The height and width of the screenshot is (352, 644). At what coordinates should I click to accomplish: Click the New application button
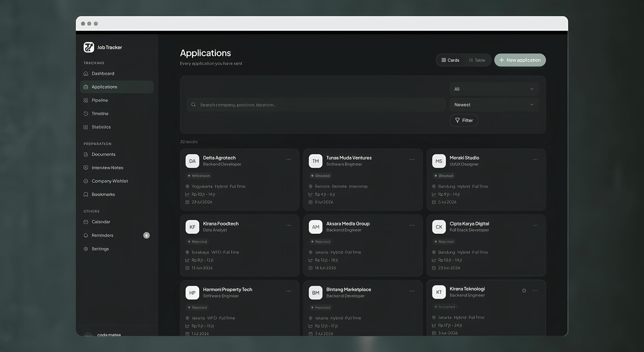(520, 60)
